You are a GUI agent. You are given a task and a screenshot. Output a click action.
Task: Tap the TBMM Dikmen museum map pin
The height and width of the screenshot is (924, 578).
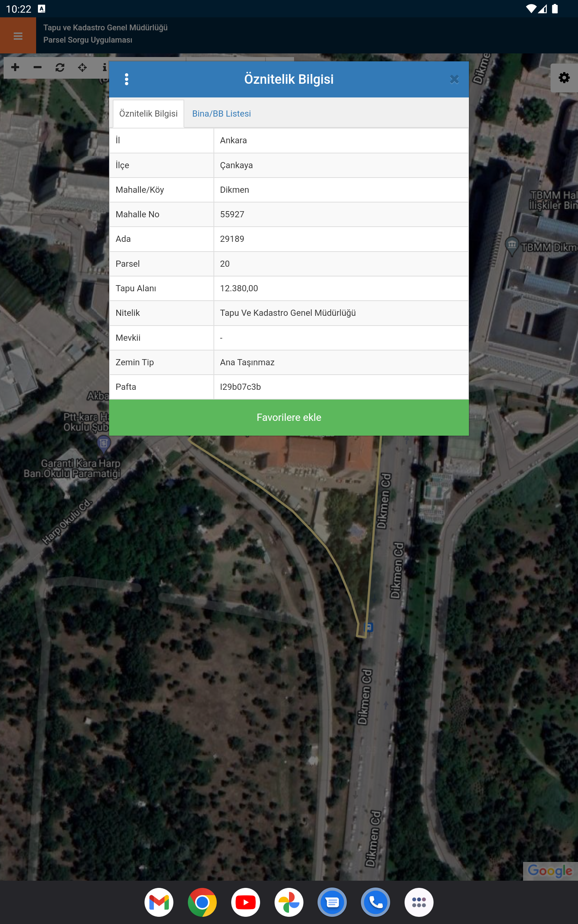pos(512,246)
